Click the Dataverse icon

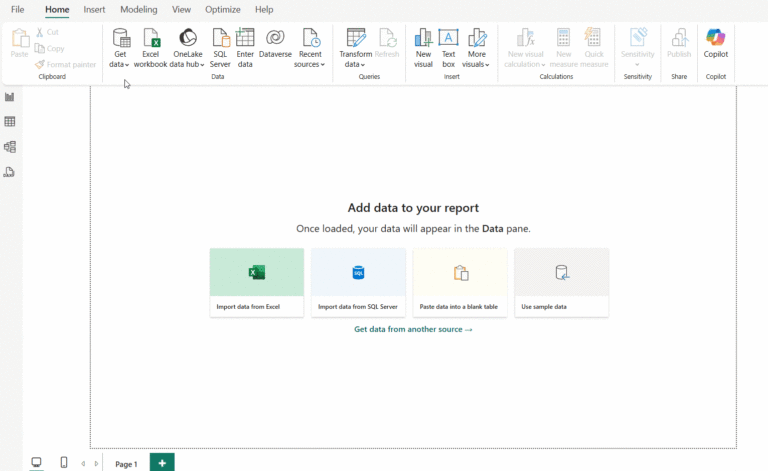tap(275, 39)
